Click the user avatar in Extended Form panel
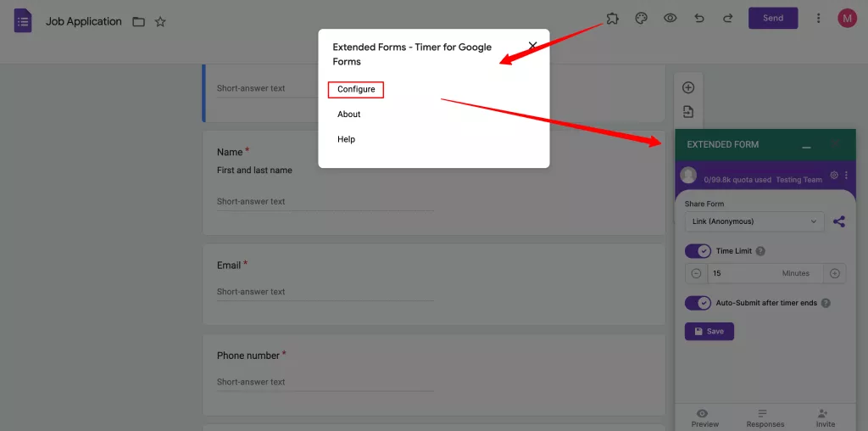Screen dimensions: 868x431 coord(688,175)
